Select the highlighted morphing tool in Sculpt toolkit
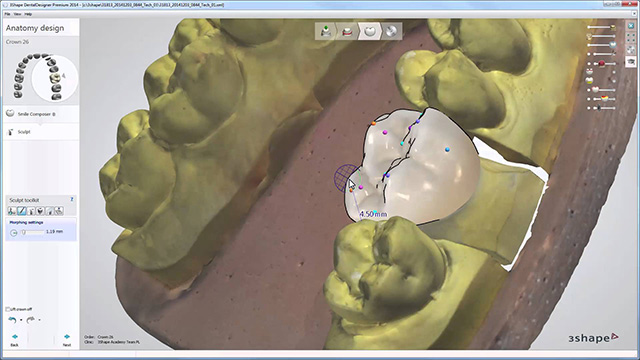 (x=22, y=211)
